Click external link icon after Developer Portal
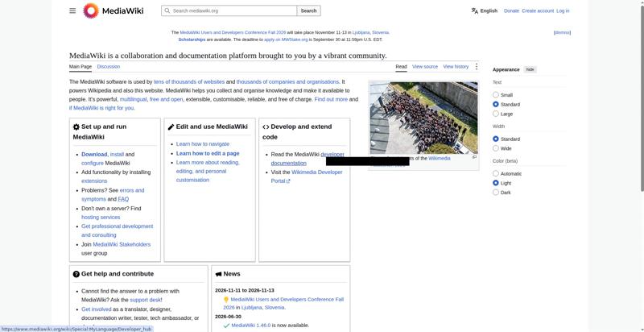This screenshot has width=644, height=332. click(x=288, y=181)
